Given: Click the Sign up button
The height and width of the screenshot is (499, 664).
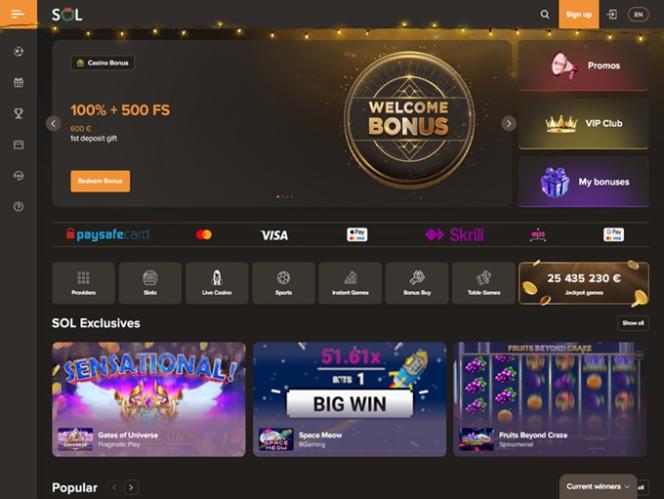Looking at the screenshot, I should (578, 14).
